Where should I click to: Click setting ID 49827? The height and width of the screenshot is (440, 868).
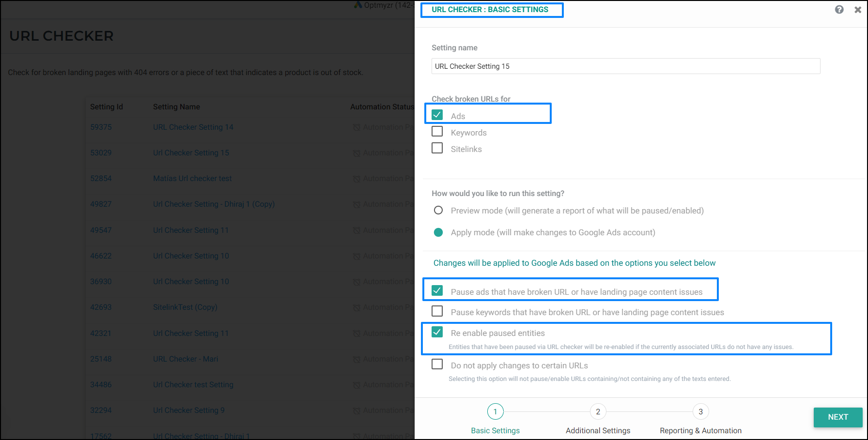(101, 204)
